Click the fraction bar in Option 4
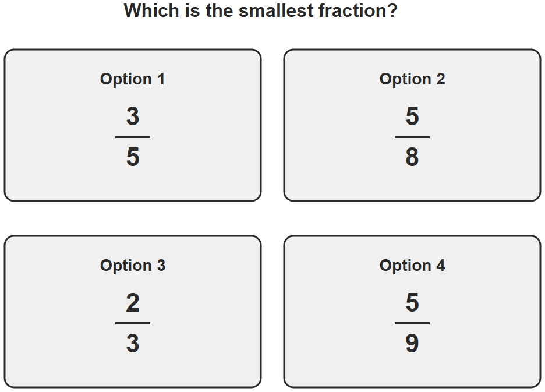Viewport: 545px width, 392px height. 412,323
